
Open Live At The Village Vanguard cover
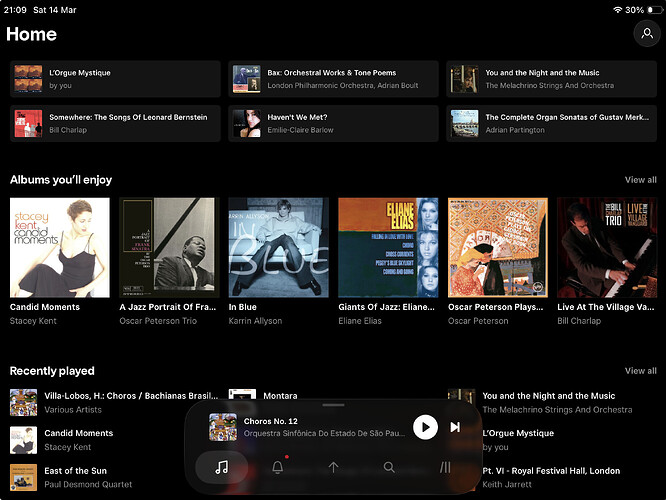pos(607,248)
